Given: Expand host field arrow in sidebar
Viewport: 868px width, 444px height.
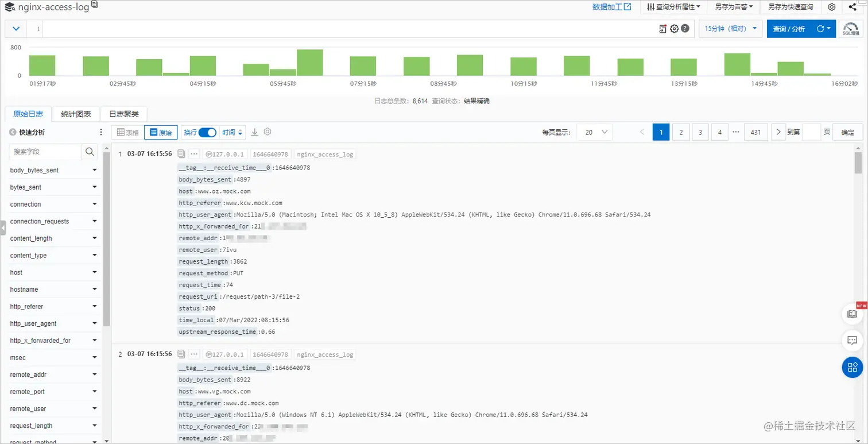Looking at the screenshot, I should [x=95, y=272].
